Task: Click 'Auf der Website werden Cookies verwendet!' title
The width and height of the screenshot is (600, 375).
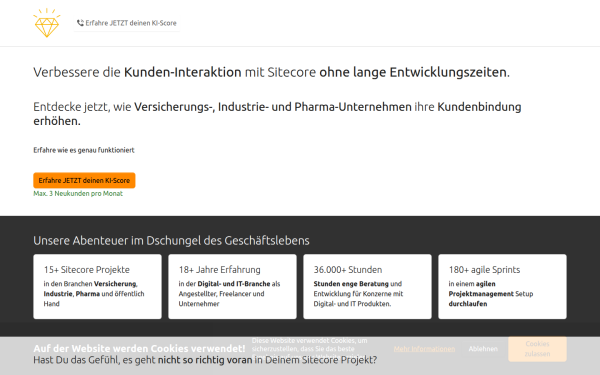Action: pyautogui.click(x=139, y=349)
